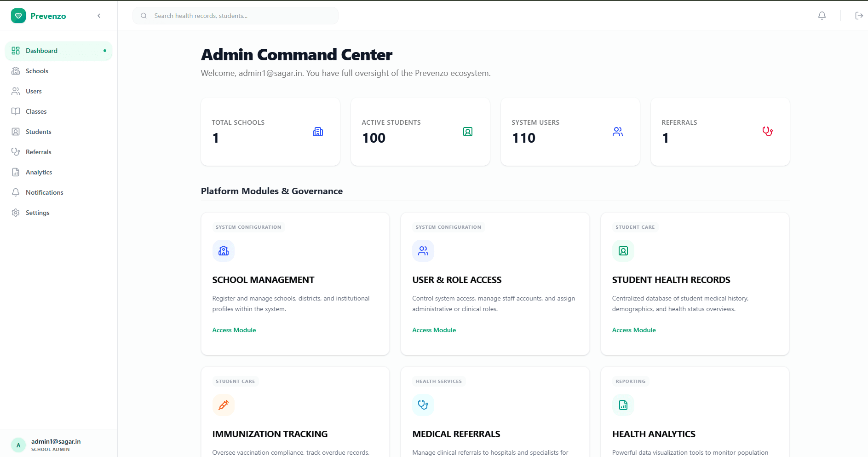
Task: Click the System Users card people icon
Action: [x=618, y=132]
